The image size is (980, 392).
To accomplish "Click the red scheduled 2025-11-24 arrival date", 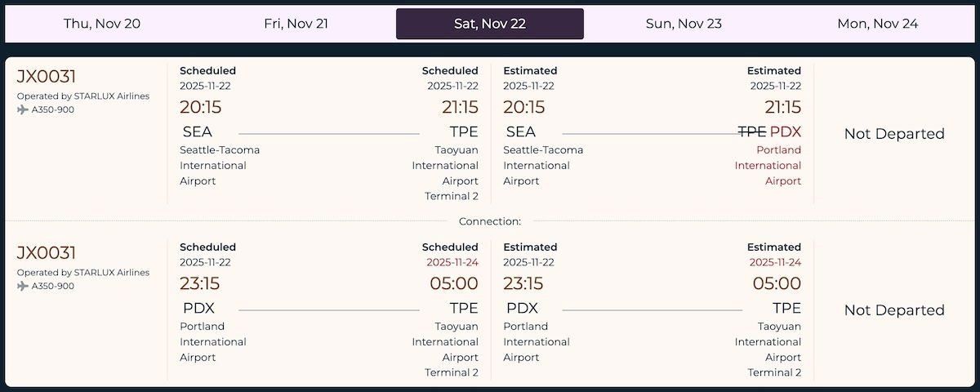I will click(452, 262).
